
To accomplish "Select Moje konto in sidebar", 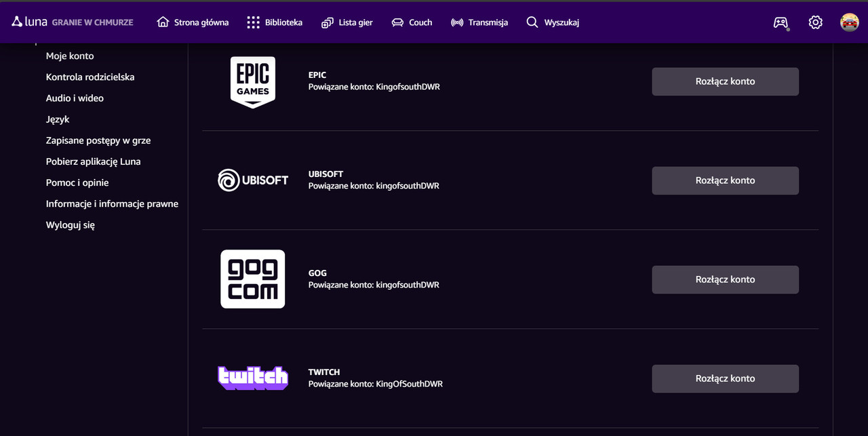I will (70, 56).
